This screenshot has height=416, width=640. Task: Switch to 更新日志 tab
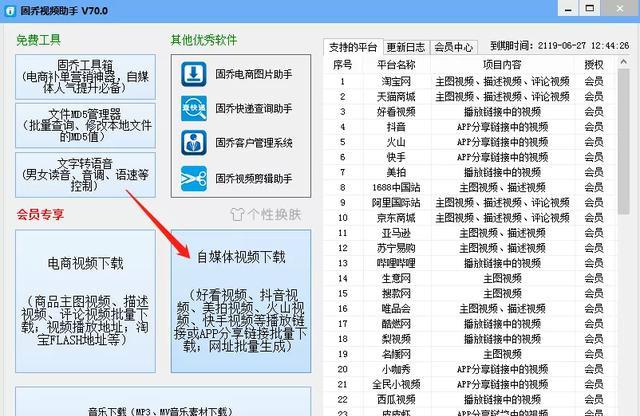[406, 47]
